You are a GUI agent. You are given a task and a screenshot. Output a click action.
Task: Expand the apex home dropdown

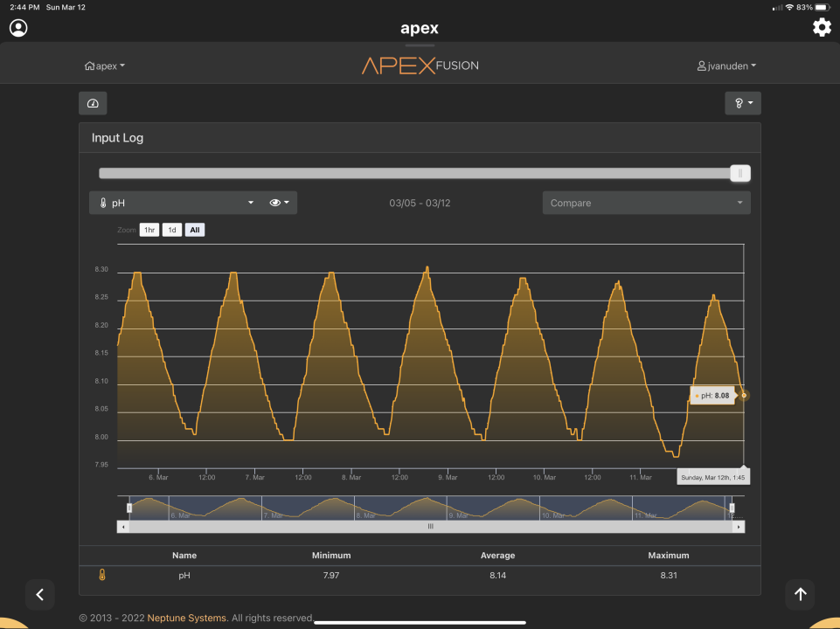(x=105, y=66)
